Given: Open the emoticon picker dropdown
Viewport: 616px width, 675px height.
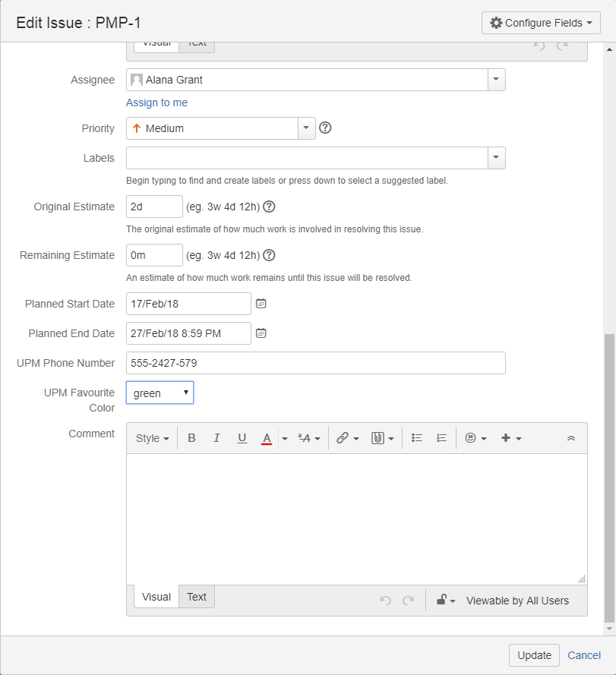Looking at the screenshot, I should pyautogui.click(x=475, y=438).
